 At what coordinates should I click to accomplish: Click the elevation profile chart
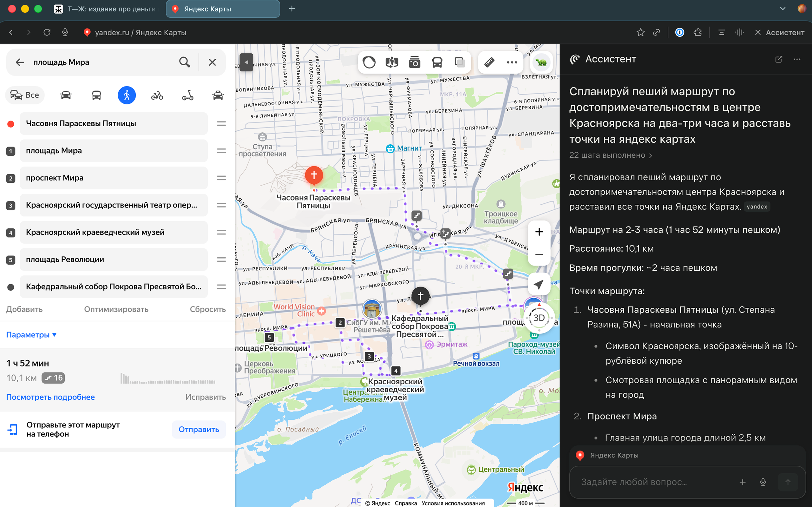167,379
